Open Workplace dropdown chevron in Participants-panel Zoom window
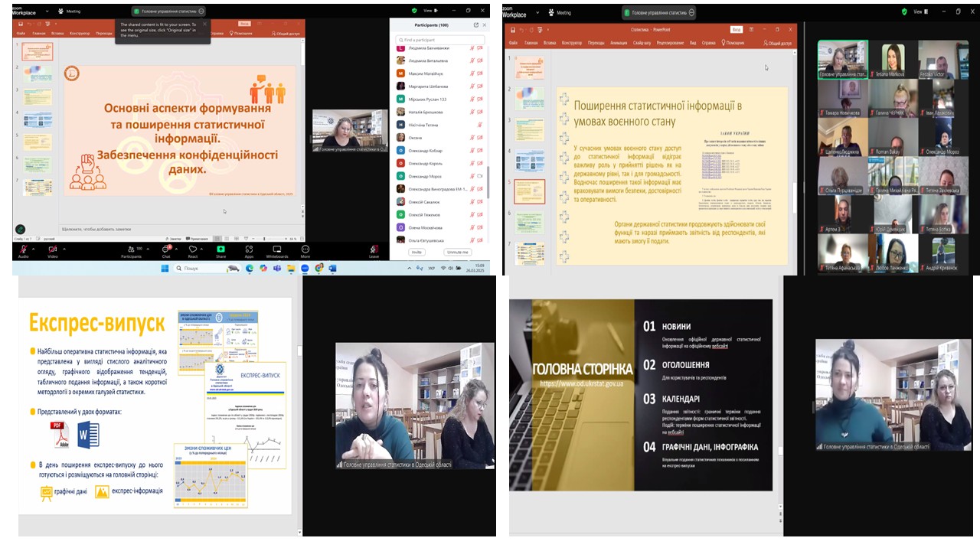Viewport: 980px width, 551px height. (47, 11)
